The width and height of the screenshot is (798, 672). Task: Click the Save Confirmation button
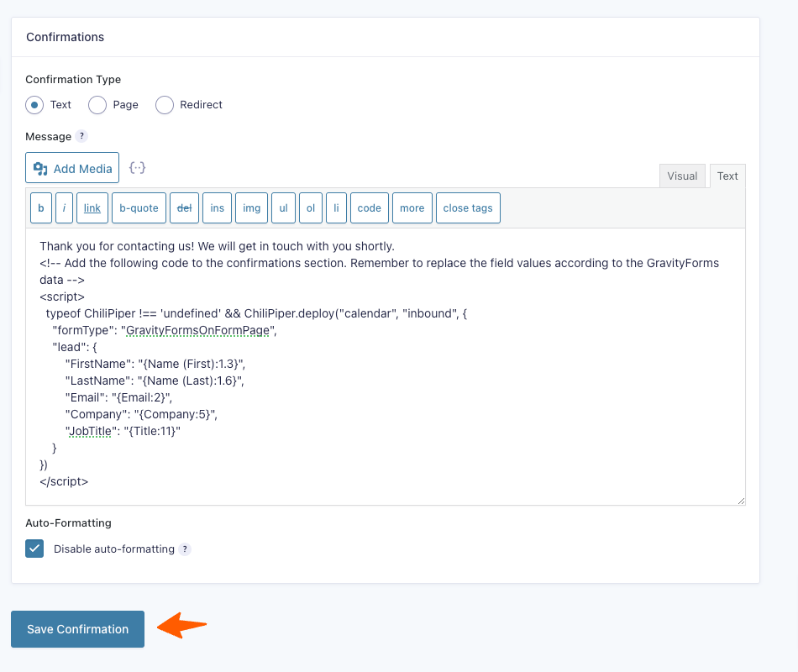click(77, 629)
